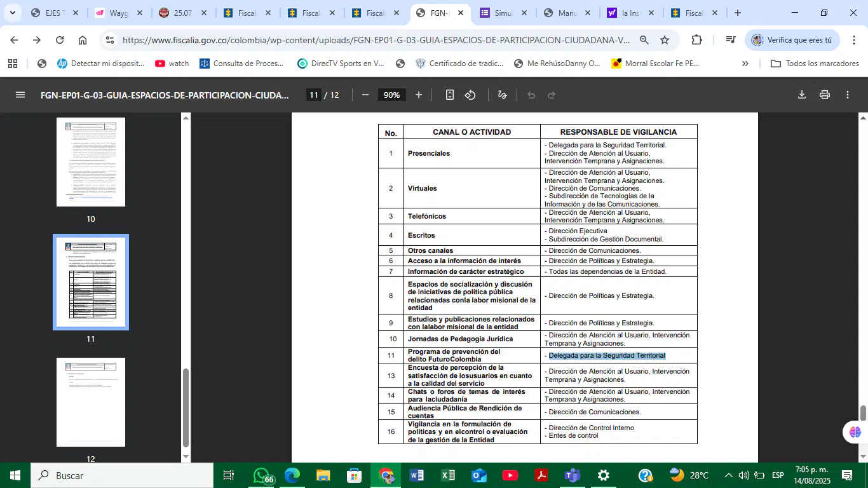
Task: Open the 'DirecTV Sports en V...' bookmark
Action: [x=341, y=64]
